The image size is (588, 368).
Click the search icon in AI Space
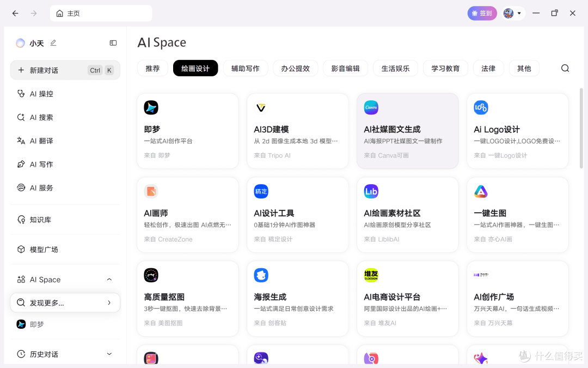[x=565, y=68]
